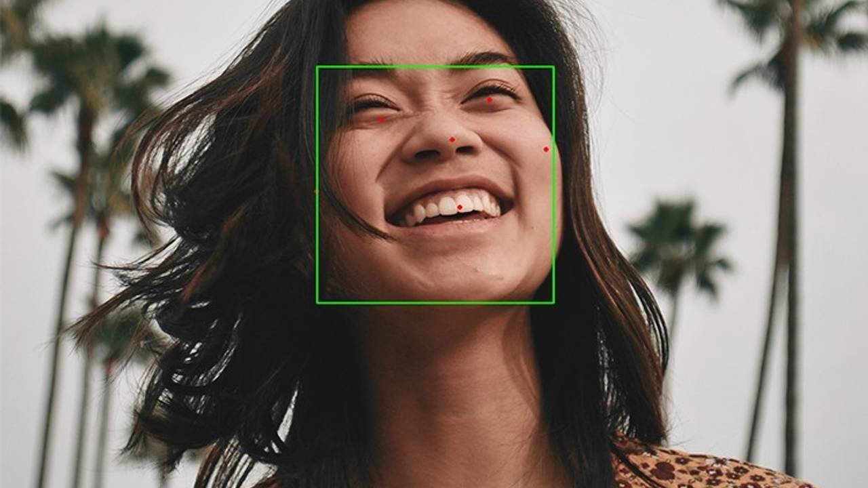Click the top-left corner of detection box
The image size is (868, 488).
pyautogui.click(x=317, y=66)
